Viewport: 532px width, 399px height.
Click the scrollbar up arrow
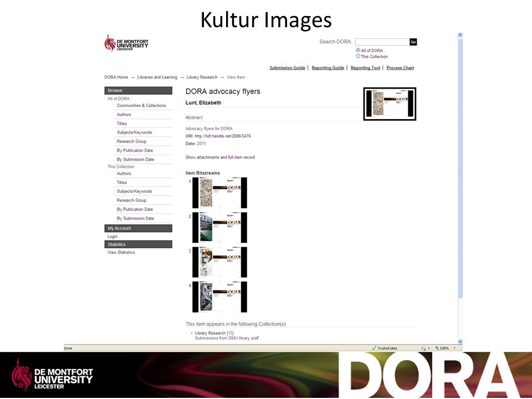pos(460,35)
